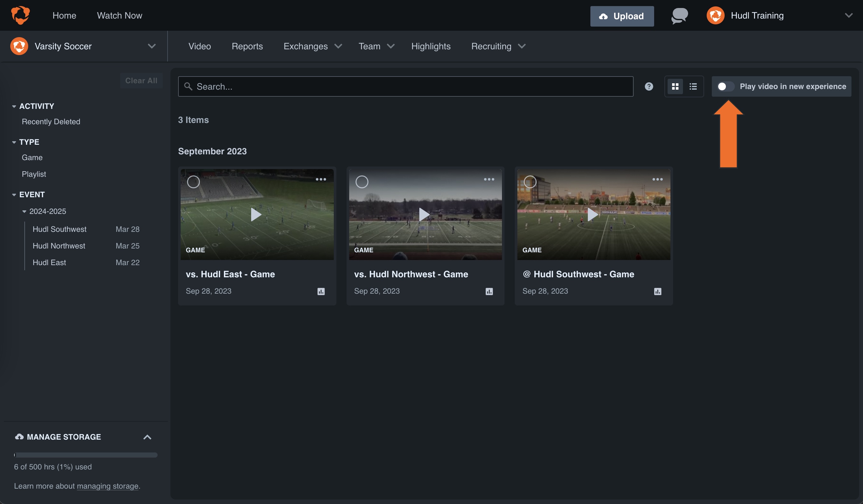Open the messages chat icon

click(679, 15)
